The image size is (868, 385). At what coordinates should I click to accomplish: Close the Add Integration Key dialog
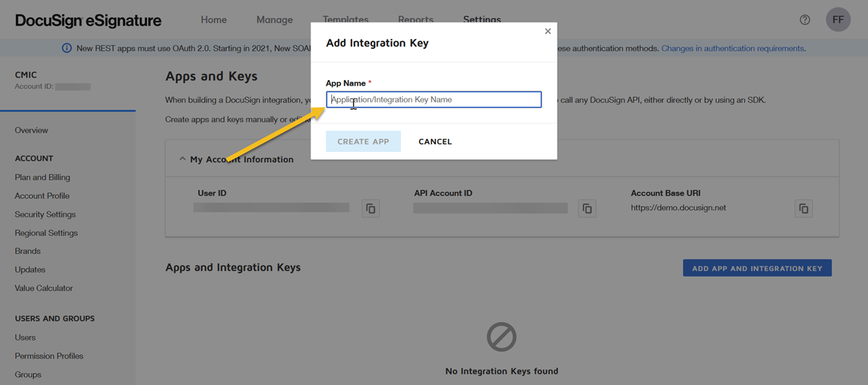click(x=548, y=31)
